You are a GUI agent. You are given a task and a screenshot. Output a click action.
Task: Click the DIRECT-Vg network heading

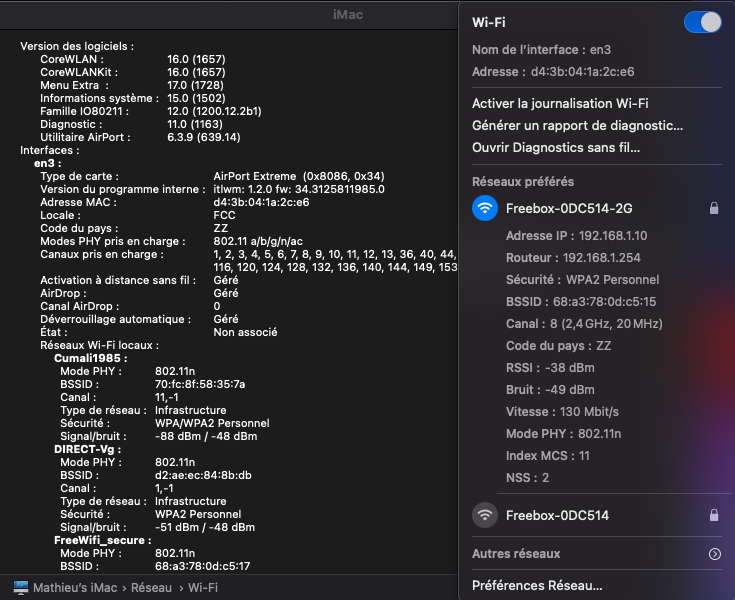[88, 450]
